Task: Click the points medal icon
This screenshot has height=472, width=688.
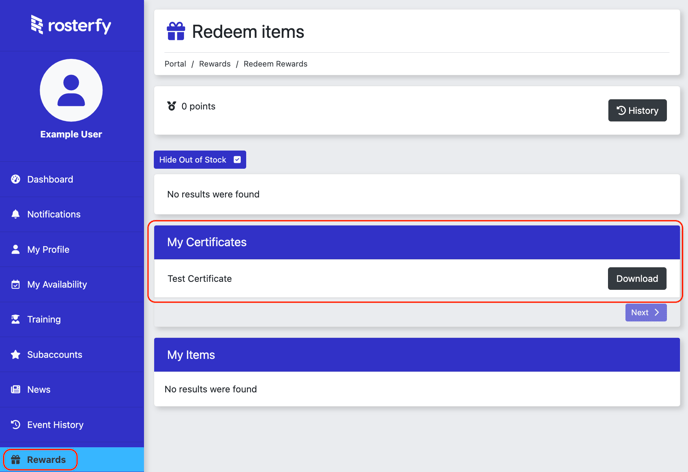Action: coord(172,106)
